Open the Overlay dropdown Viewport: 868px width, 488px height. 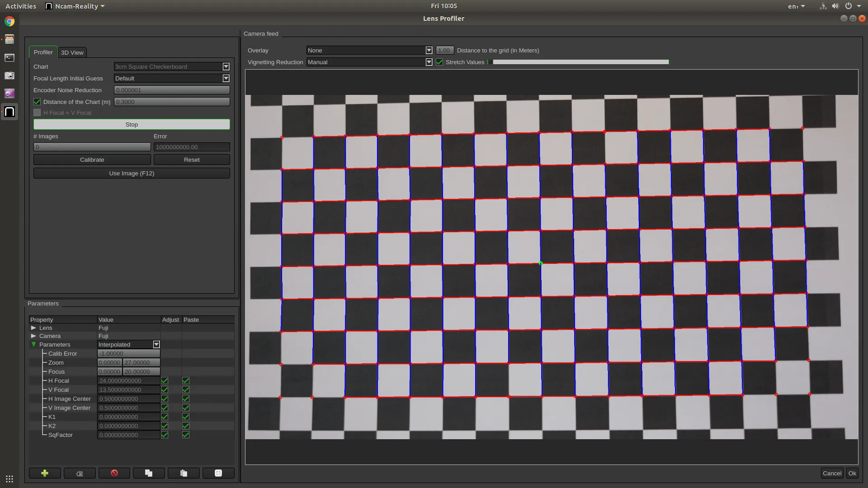369,50
